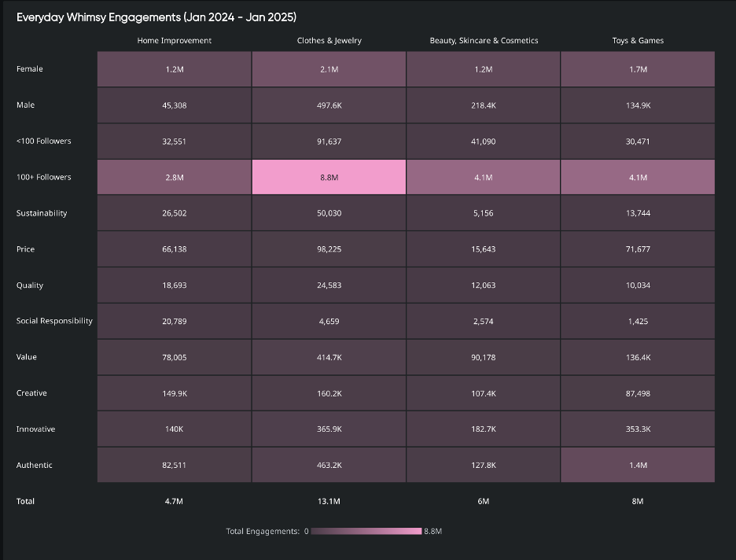736x560 pixels.
Task: Select the 90,178 Value Beauty cell
Action: (484, 357)
